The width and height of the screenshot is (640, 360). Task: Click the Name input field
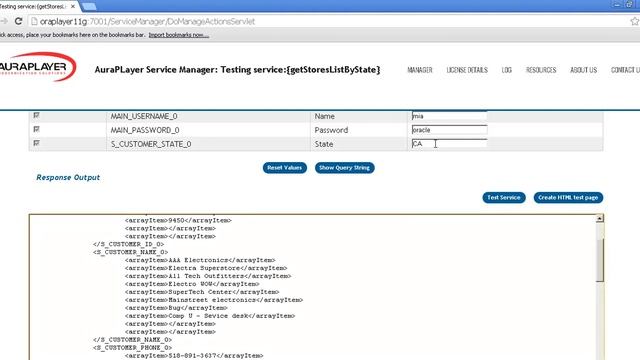coord(449,116)
